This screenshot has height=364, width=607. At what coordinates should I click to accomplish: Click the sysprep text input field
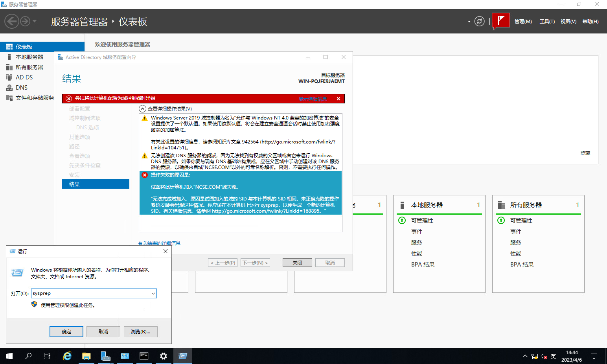(90, 294)
